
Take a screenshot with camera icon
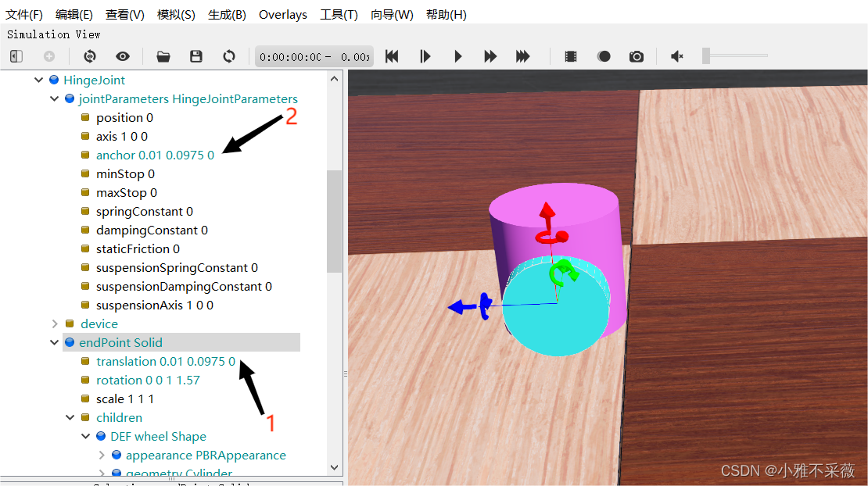[x=637, y=56]
